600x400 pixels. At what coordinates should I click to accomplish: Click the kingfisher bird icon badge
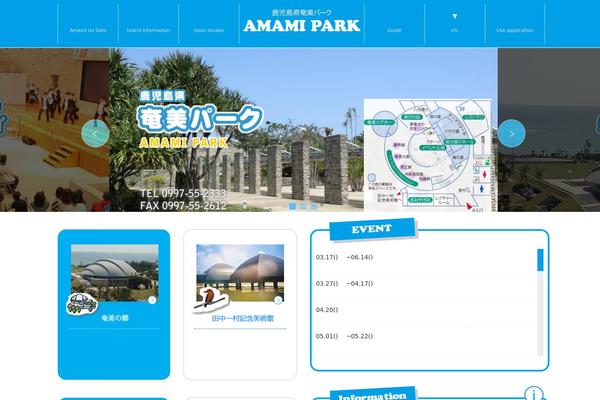[x=210, y=300]
